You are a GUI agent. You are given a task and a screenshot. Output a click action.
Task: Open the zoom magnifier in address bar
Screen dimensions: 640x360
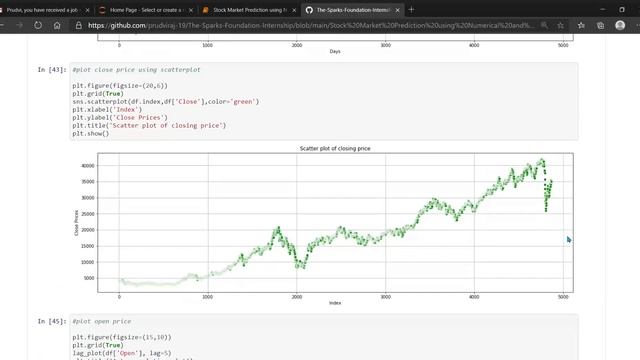pos(544,25)
